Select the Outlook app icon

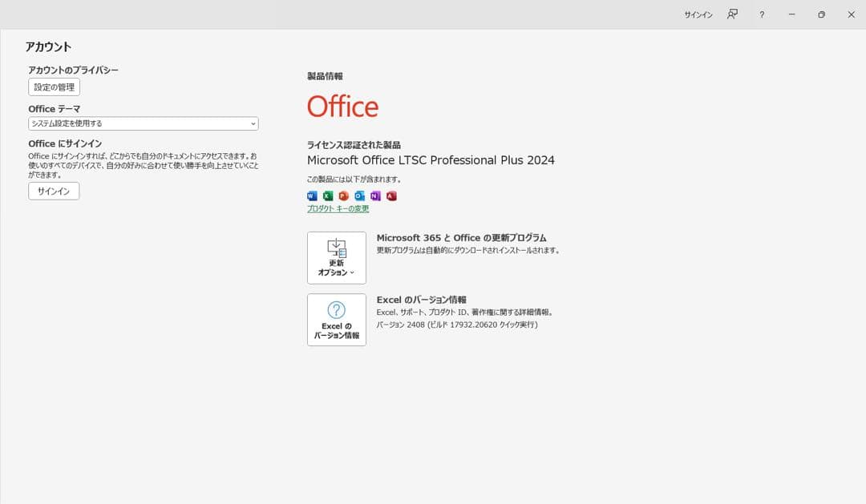pos(359,196)
